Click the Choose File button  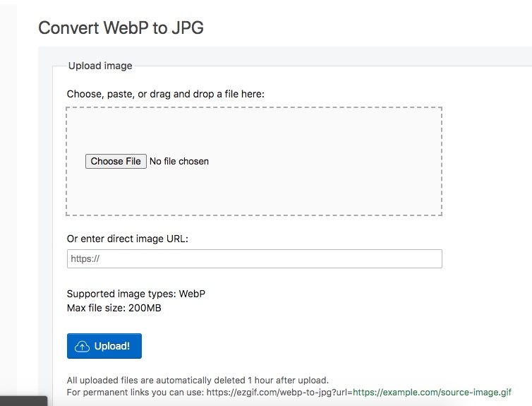coord(116,161)
